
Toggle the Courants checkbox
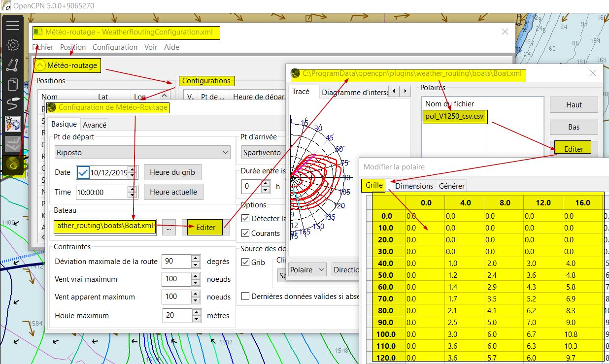[x=246, y=233]
